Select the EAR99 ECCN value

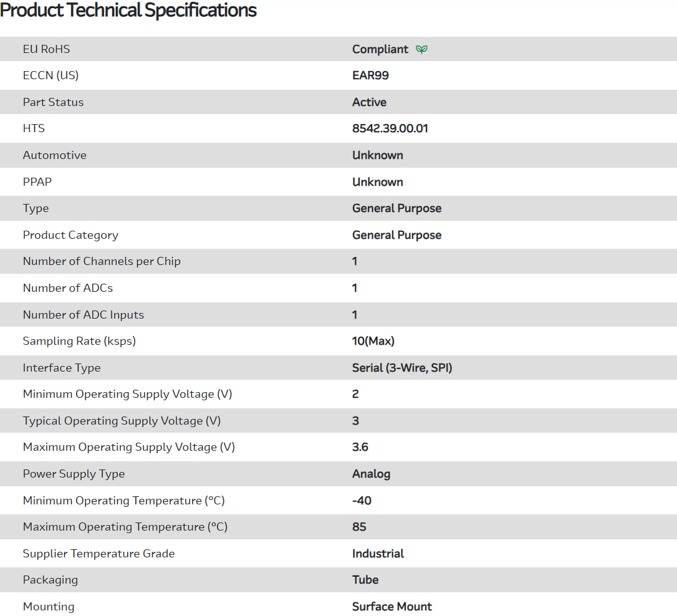pos(370,75)
